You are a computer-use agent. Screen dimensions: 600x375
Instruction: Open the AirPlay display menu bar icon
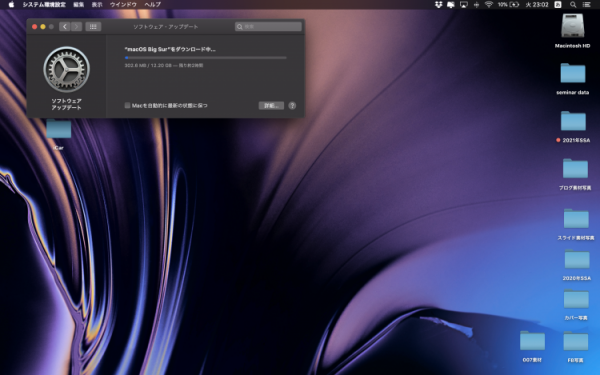click(x=464, y=5)
